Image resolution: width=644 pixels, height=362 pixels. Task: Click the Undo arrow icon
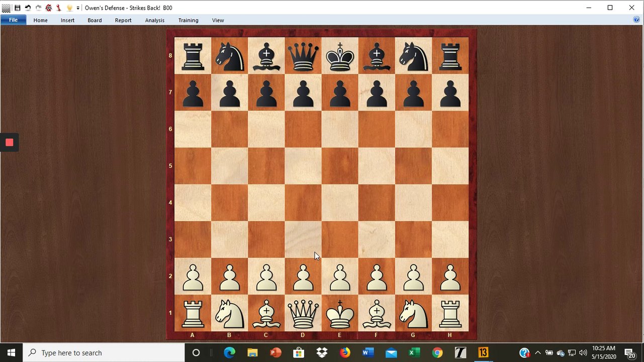click(x=28, y=8)
